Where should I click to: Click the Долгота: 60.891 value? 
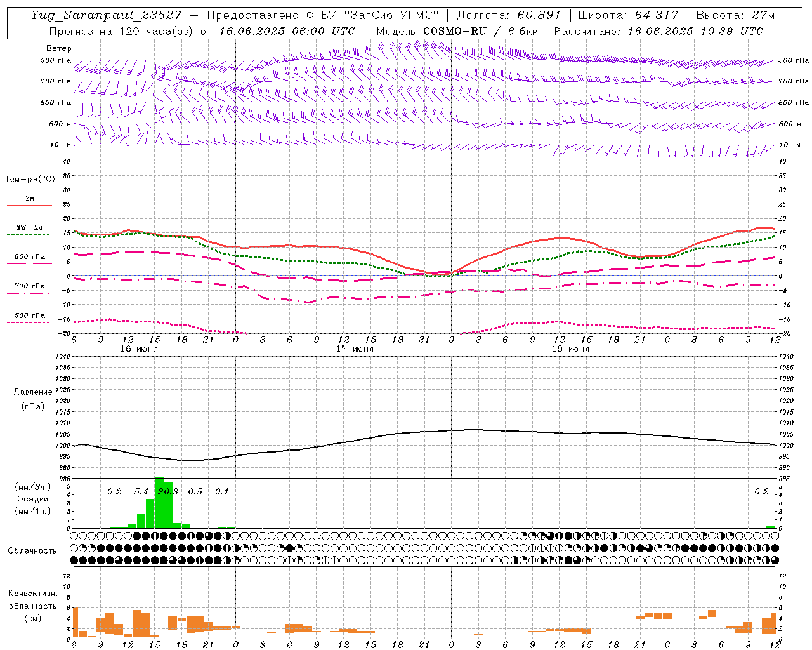tap(508, 15)
